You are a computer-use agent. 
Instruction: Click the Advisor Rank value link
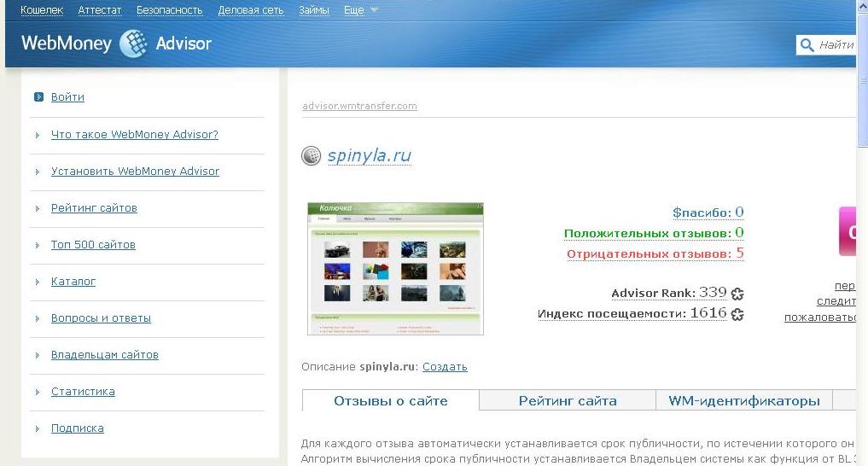click(x=669, y=293)
